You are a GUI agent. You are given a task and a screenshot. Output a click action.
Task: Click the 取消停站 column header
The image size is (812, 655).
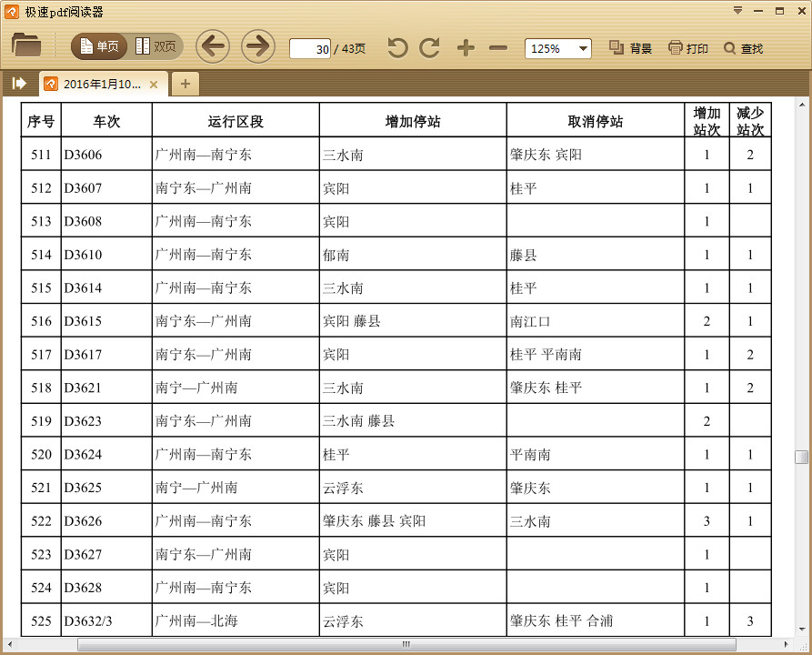(x=596, y=121)
